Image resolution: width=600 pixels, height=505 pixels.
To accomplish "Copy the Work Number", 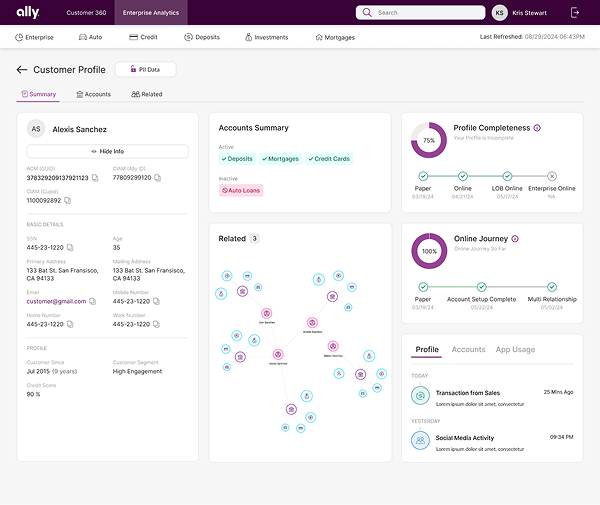I will coord(156,324).
